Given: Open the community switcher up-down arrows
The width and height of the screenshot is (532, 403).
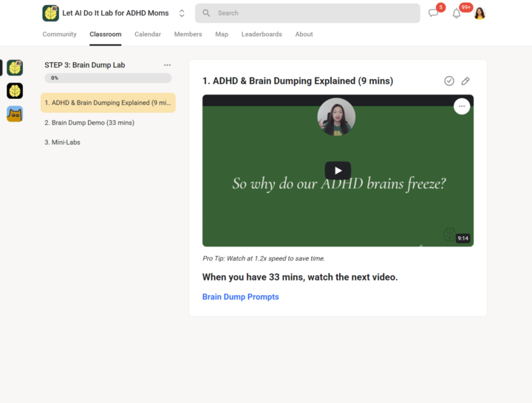Looking at the screenshot, I should [x=182, y=13].
